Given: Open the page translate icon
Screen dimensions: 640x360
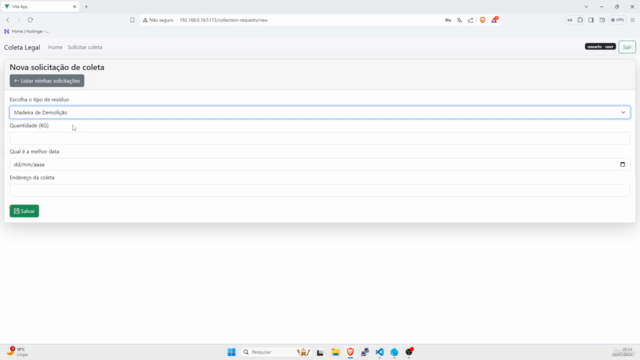Looking at the screenshot, I should [x=459, y=20].
